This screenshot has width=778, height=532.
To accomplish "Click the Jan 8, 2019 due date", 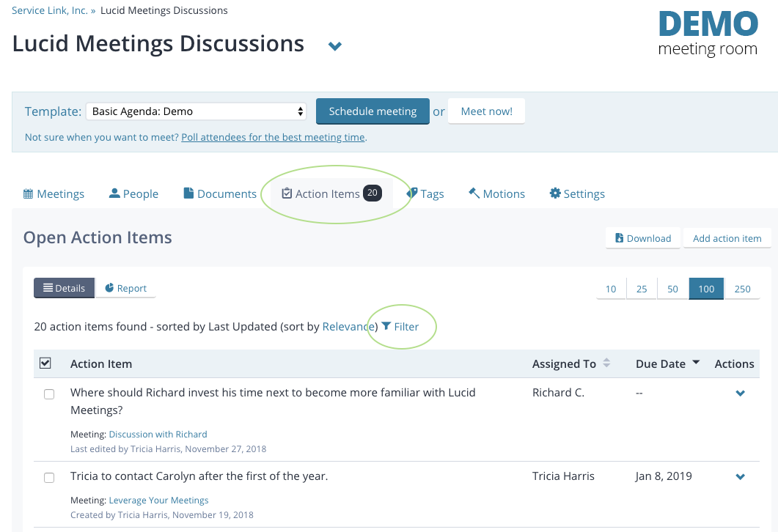I will tap(664, 476).
